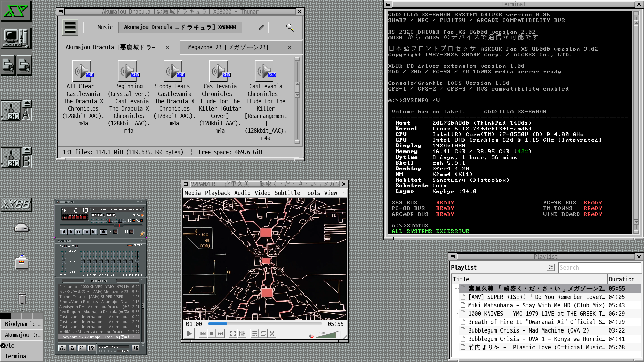644x362 pixels.
Task: Sort playlist by Title column header
Action: point(530,279)
